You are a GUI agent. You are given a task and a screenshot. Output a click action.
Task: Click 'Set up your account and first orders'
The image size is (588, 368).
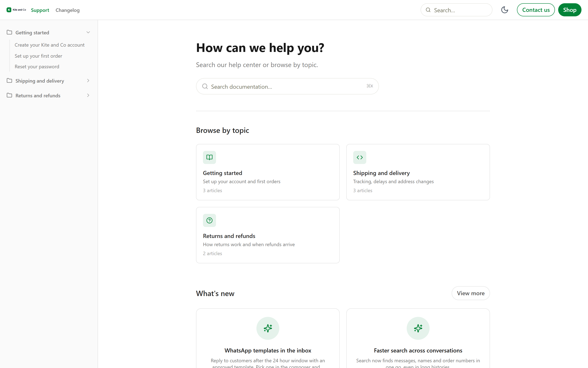(x=242, y=182)
